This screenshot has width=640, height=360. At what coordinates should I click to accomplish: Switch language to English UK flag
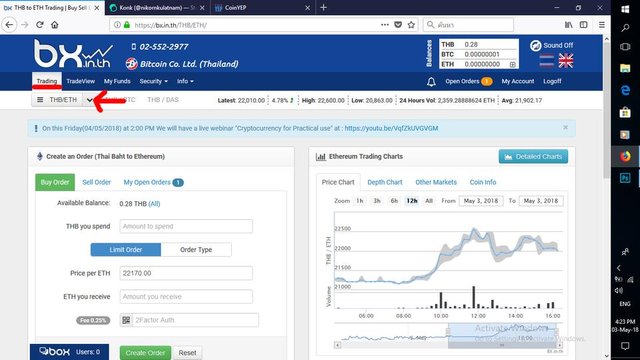coord(566,61)
